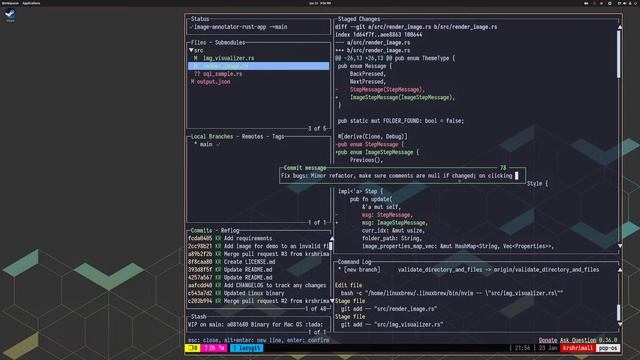This screenshot has height=360, width=640.
Task: Click the 23 Jan tmux date
Action: coord(548,348)
